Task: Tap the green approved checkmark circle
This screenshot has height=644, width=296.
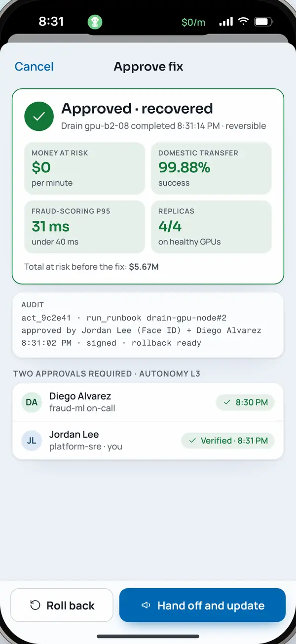Action: pyautogui.click(x=39, y=117)
